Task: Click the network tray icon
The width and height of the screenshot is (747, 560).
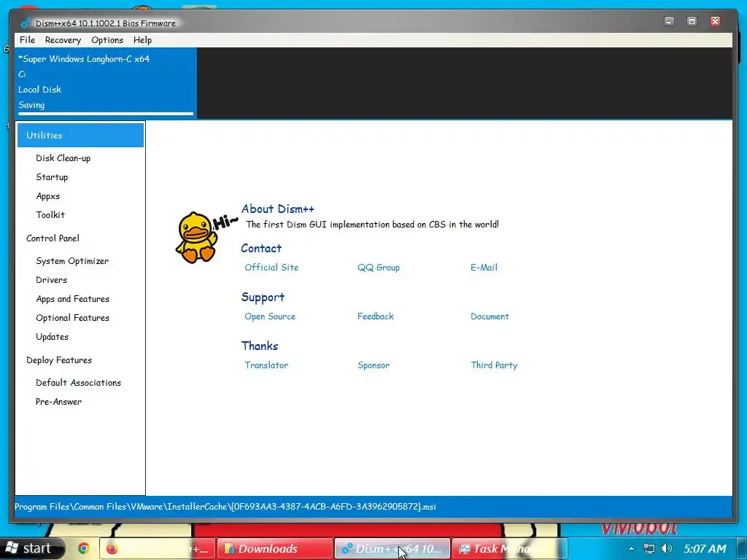Action: point(649,548)
